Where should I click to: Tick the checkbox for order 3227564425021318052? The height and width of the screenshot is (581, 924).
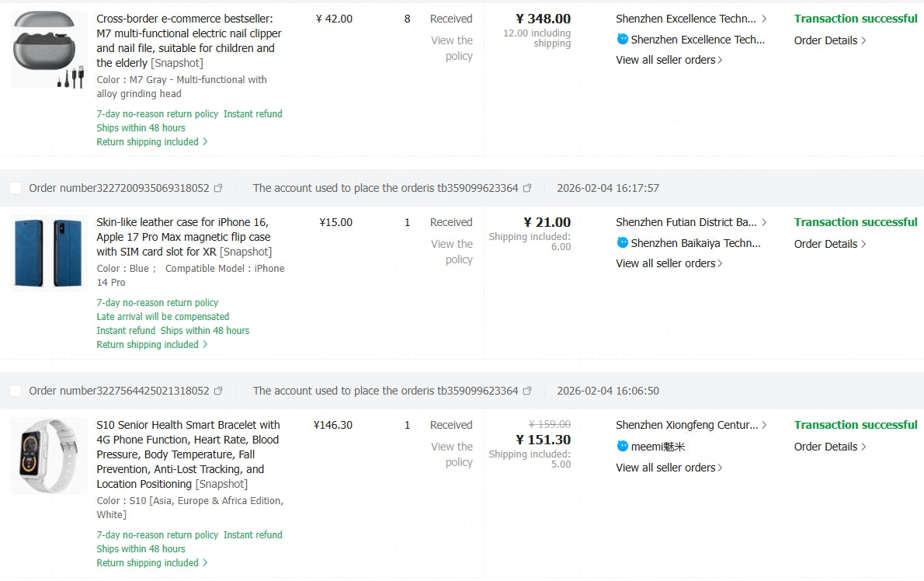coord(16,391)
